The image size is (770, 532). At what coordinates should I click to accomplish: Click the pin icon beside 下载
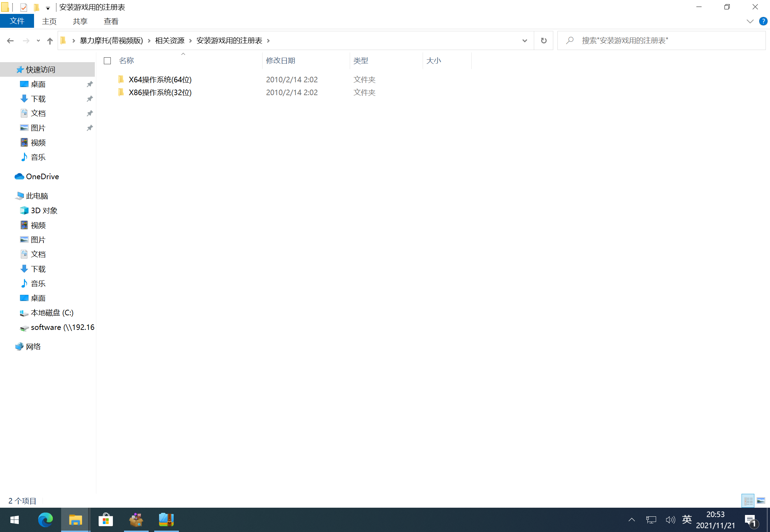[x=90, y=99]
